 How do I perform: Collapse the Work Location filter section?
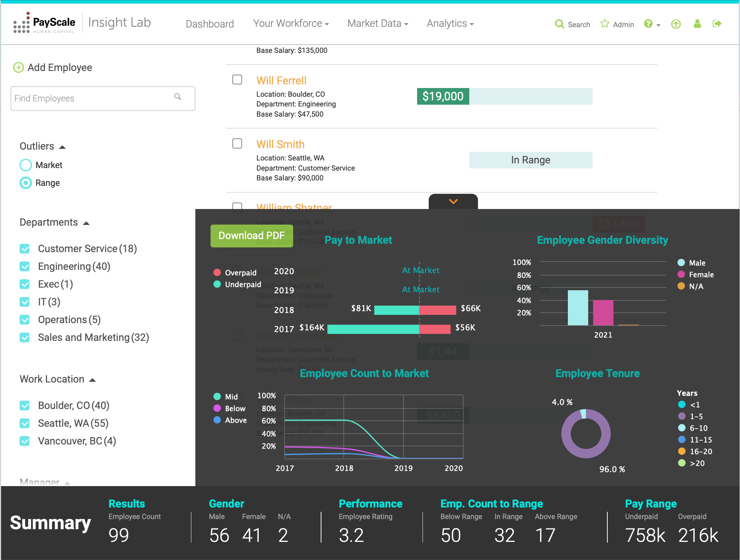(x=92, y=380)
